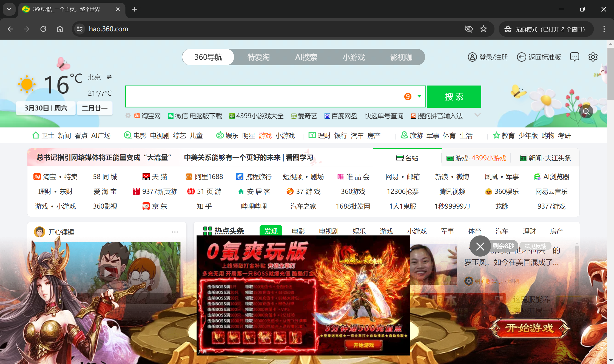This screenshot has width=614, height=364.
Task: Switch to the 特爱淘 tab
Action: tap(258, 57)
